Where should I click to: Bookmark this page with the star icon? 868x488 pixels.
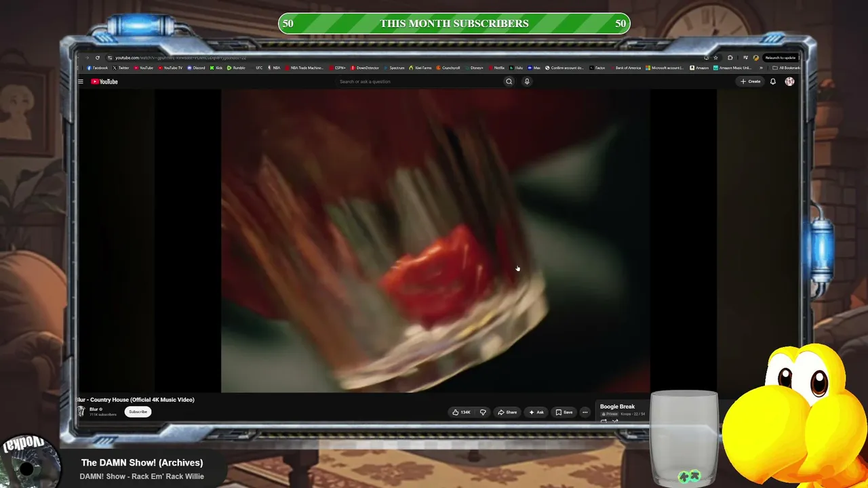(715, 58)
